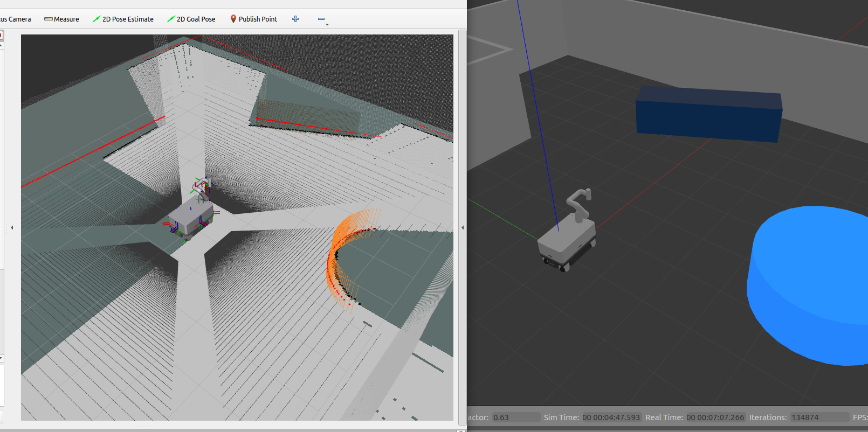Click the 'Iterations:' label in Gazebo
Viewport: 868px width, 432px height.
click(768, 417)
